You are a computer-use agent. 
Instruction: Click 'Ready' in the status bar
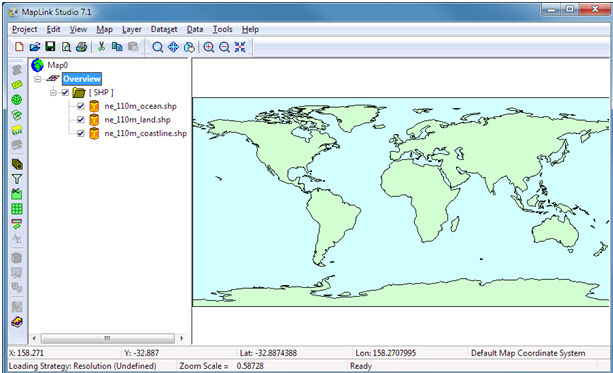(361, 366)
